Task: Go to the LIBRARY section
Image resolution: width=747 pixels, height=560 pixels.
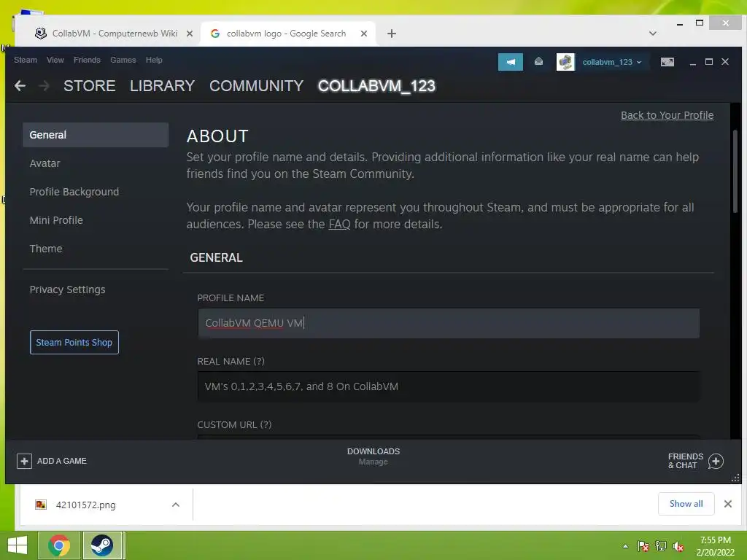Action: pyautogui.click(x=162, y=86)
